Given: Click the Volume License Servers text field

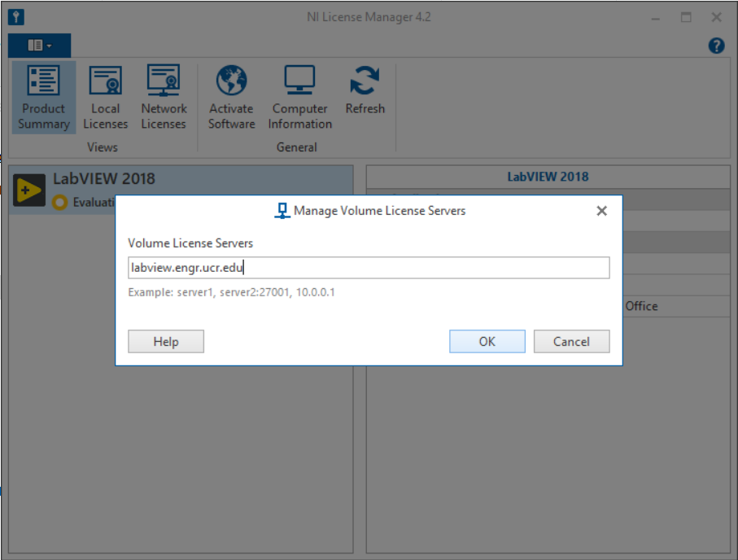Looking at the screenshot, I should click(x=369, y=268).
